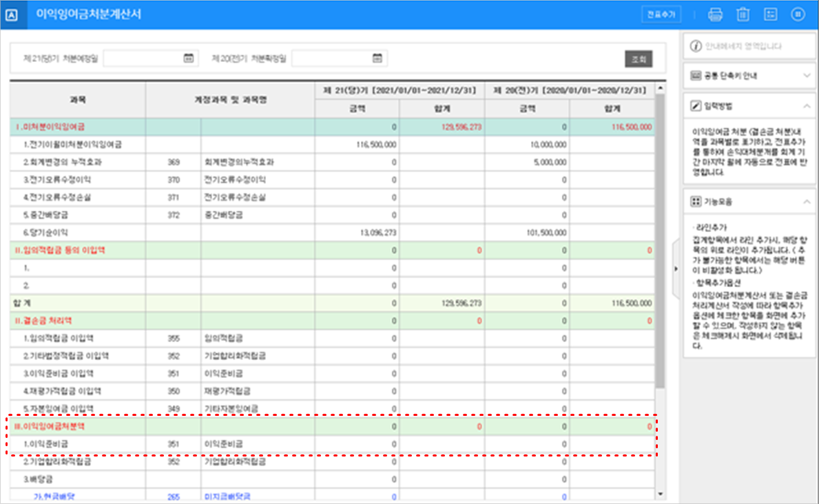Open calendar for 제20(전)기 처분확정일
This screenshot has width=819, height=504.
click(377, 58)
